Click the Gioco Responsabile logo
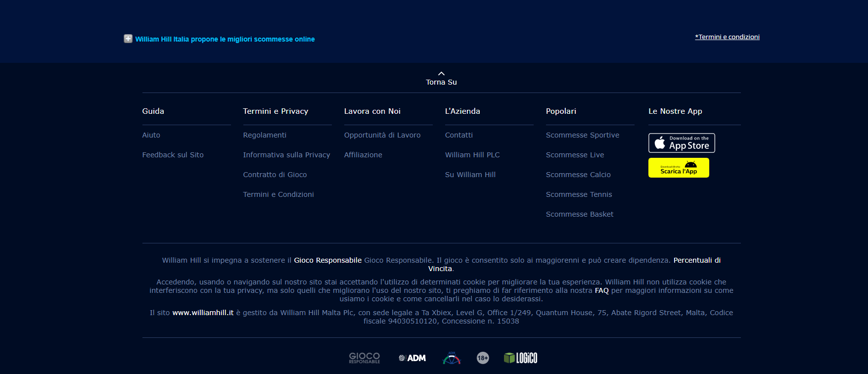This screenshot has height=374, width=868. (x=365, y=358)
